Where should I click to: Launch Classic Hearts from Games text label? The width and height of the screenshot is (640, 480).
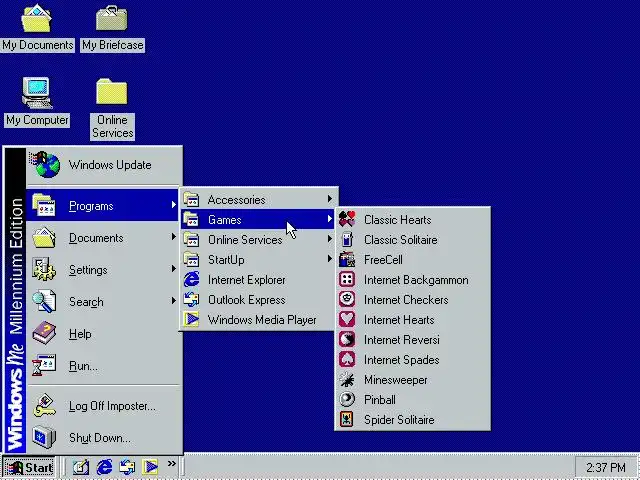(398, 220)
